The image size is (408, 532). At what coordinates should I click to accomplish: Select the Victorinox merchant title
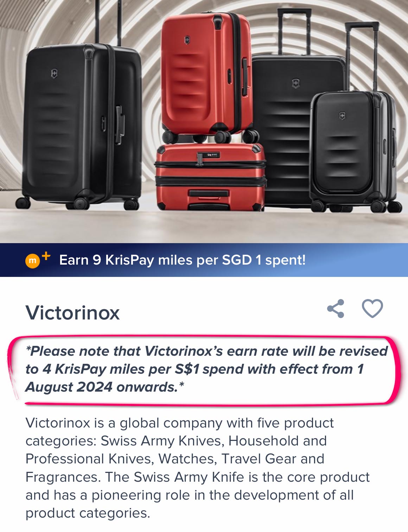(x=72, y=312)
